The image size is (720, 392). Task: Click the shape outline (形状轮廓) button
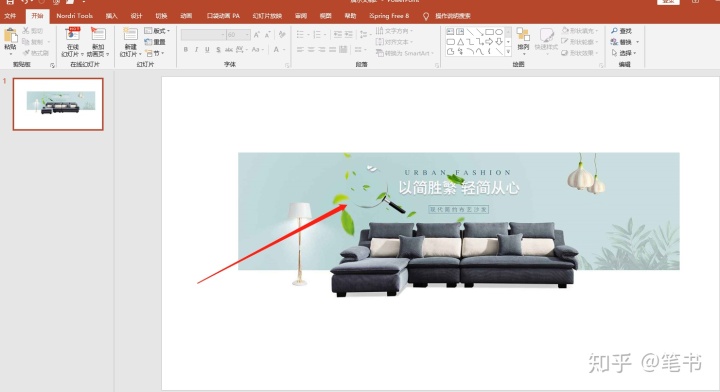point(579,42)
